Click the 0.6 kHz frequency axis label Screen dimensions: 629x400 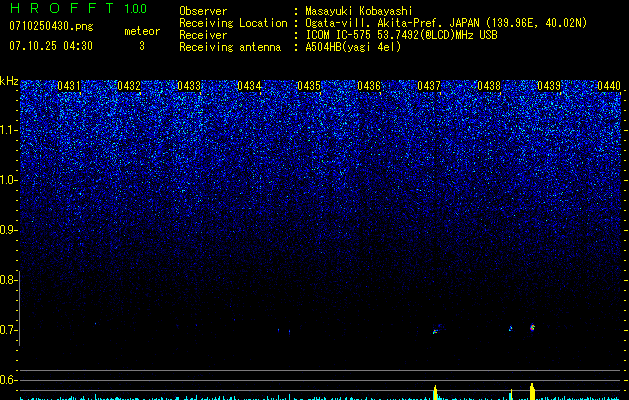7,380
